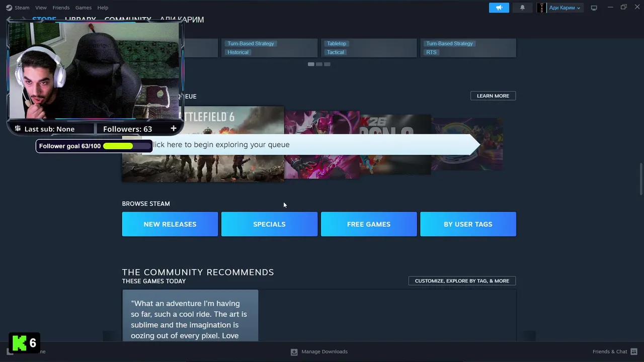Screen dimensions: 644x362
Task: Go to first carousel page dot
Action: (311, 64)
